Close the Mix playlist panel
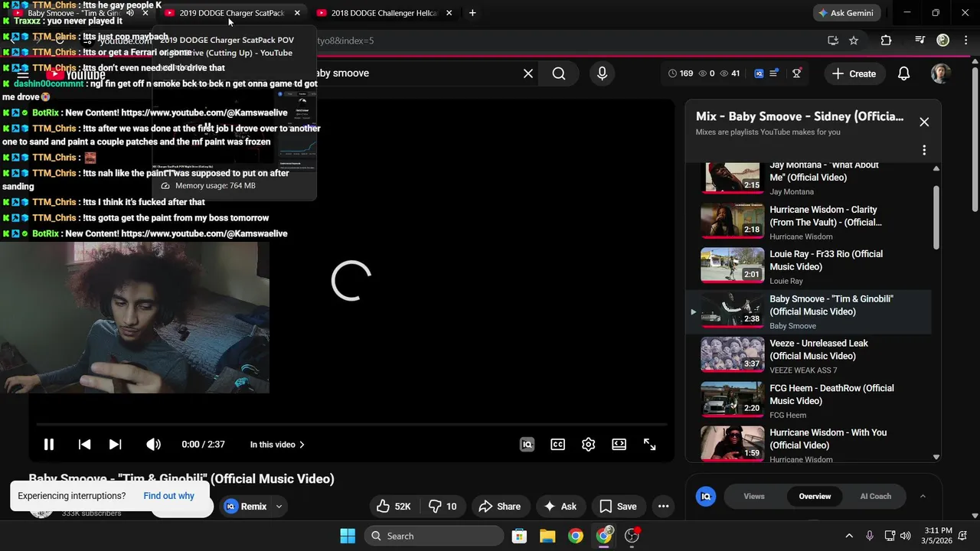The image size is (980, 551). click(924, 122)
